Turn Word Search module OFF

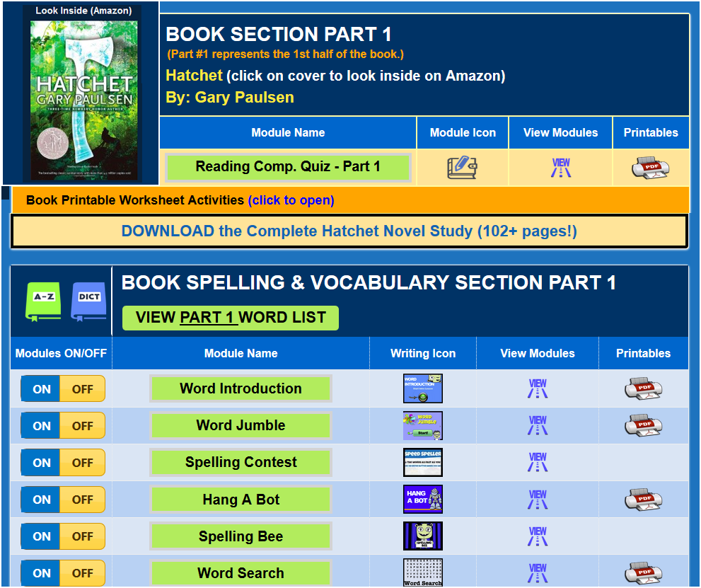pos(83,573)
